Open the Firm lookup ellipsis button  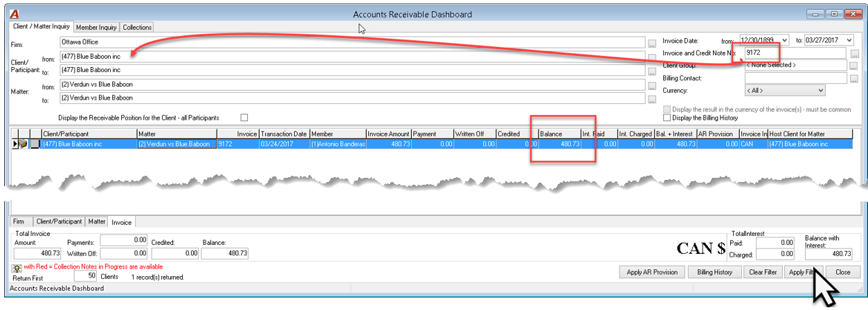coord(652,43)
